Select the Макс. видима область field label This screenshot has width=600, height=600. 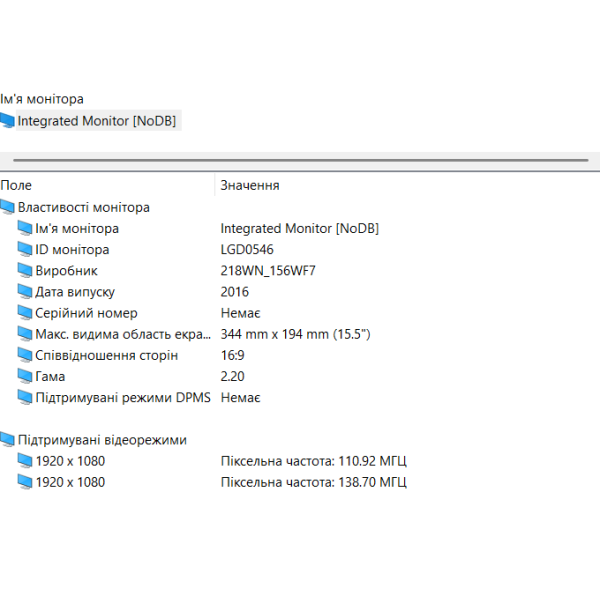123,334
